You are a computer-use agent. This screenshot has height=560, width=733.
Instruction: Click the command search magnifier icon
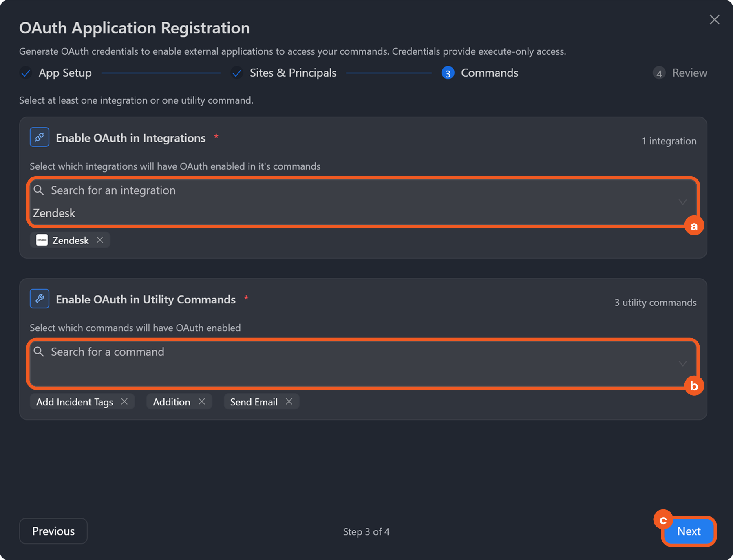click(39, 352)
